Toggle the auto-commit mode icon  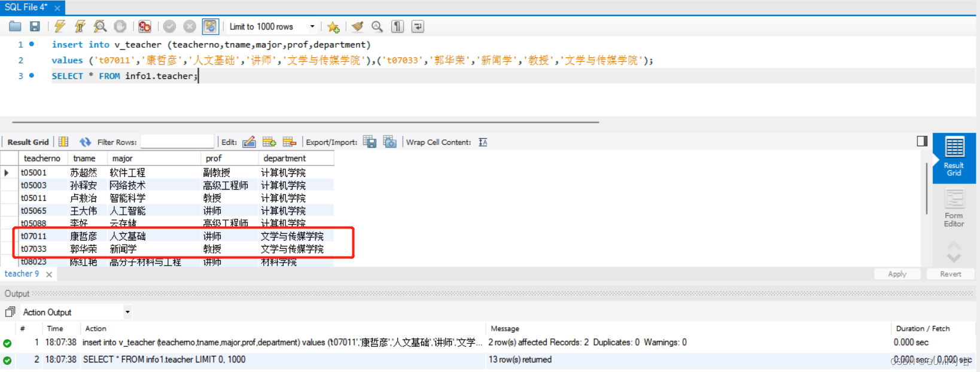click(x=210, y=26)
